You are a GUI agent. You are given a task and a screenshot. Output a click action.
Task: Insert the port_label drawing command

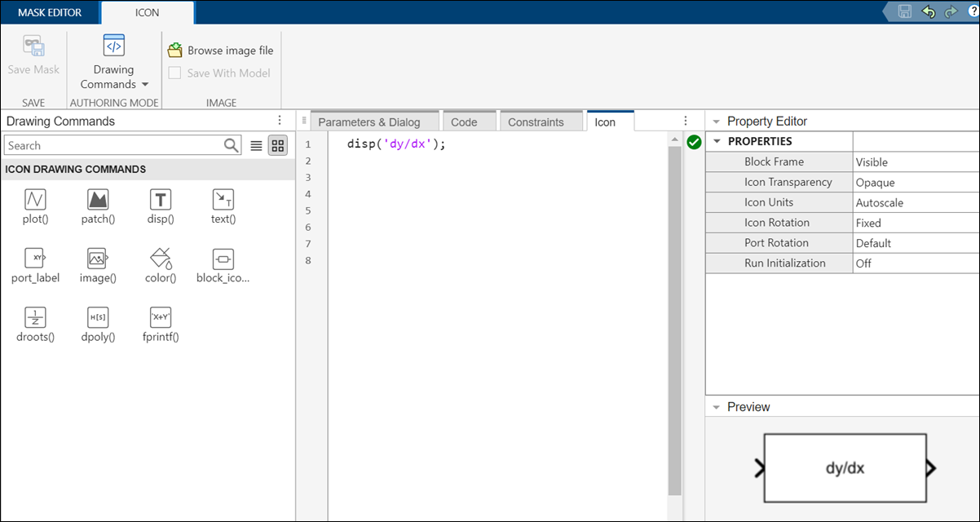coord(35,265)
